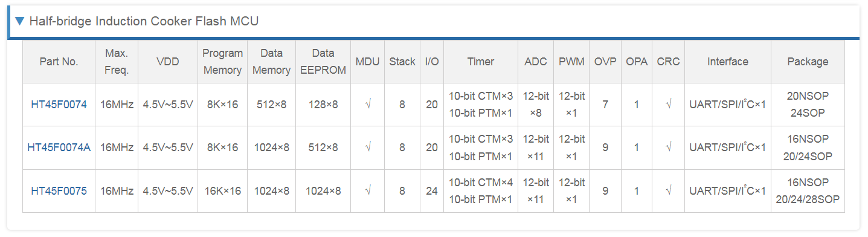The width and height of the screenshot is (868, 237).
Task: Click the 16K×16 program memory cell
Action: (x=223, y=191)
